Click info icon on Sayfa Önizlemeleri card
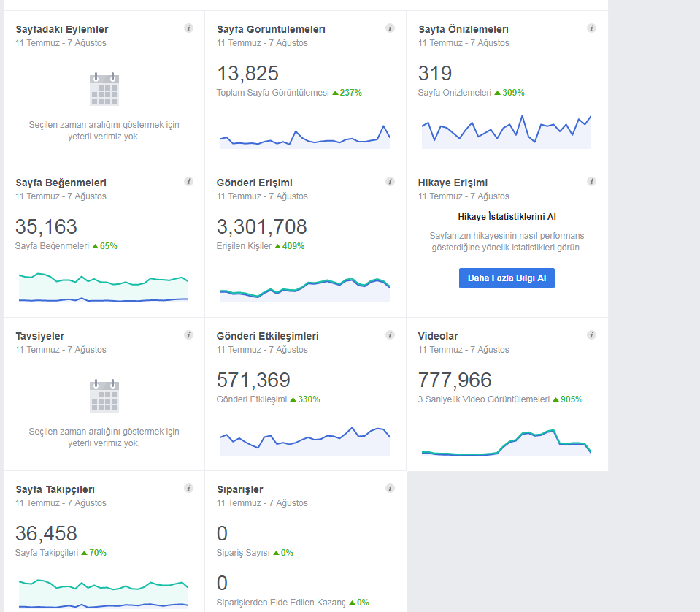Screen dimensions: 700x612 pyautogui.click(x=591, y=28)
